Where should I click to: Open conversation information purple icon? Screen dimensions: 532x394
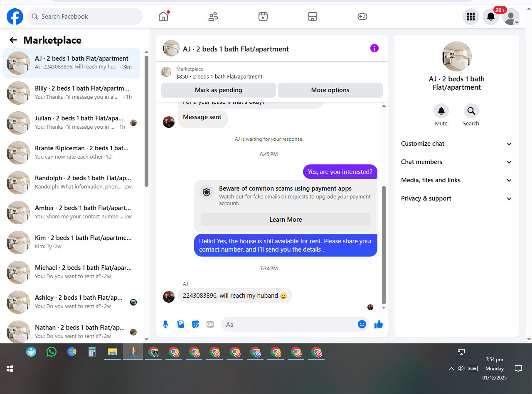[374, 48]
